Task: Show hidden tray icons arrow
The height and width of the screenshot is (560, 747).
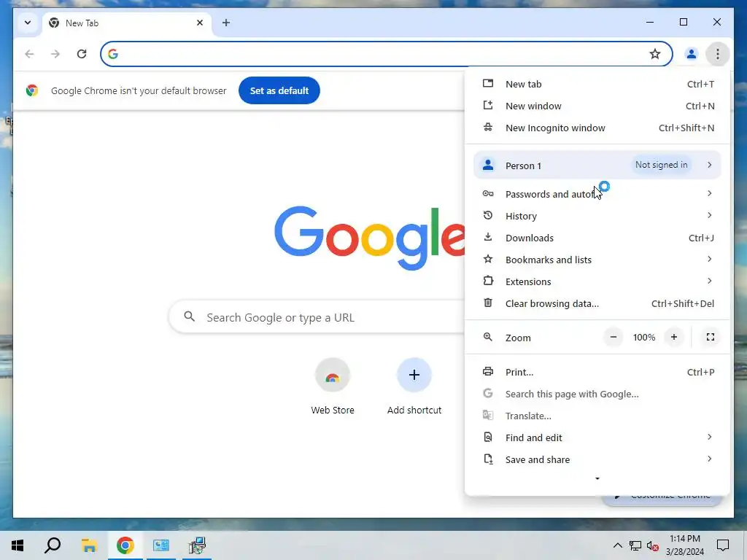Action: (x=617, y=545)
